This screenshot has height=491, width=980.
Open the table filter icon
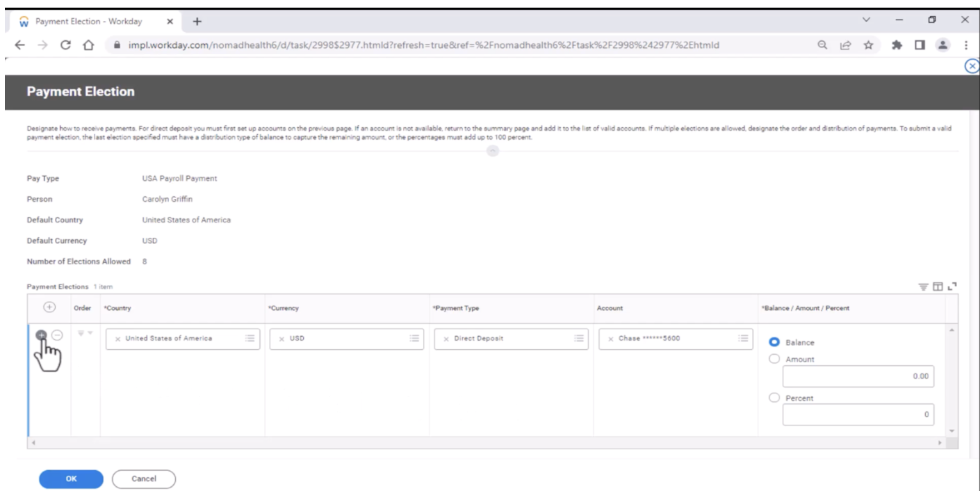923,287
